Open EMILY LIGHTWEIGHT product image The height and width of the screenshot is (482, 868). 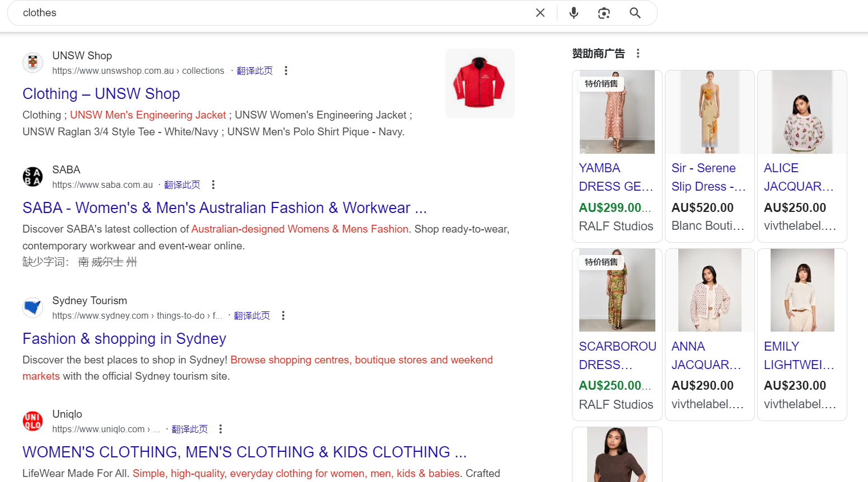coord(802,290)
